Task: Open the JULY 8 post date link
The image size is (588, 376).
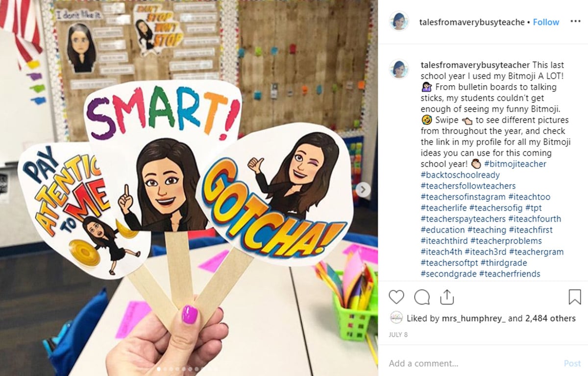Action: pyautogui.click(x=398, y=335)
